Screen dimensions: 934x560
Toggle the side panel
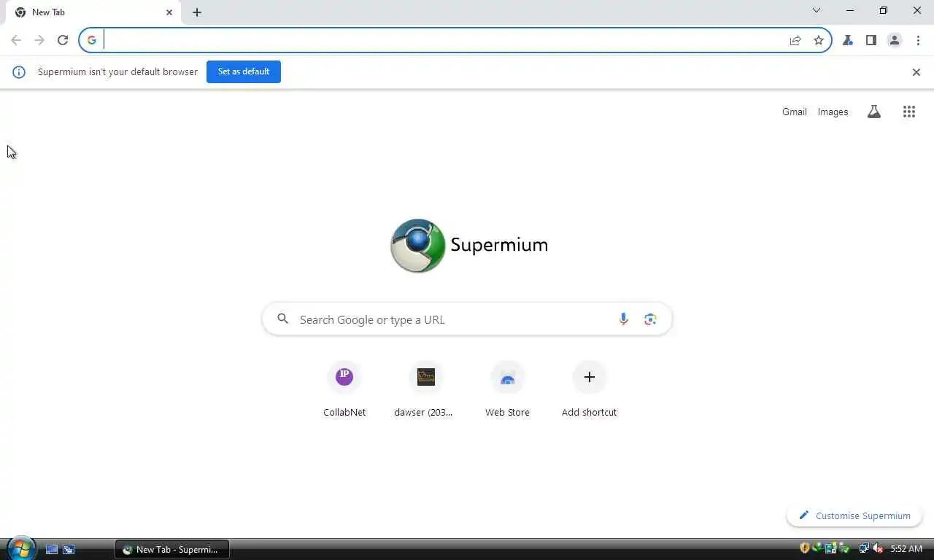(871, 40)
